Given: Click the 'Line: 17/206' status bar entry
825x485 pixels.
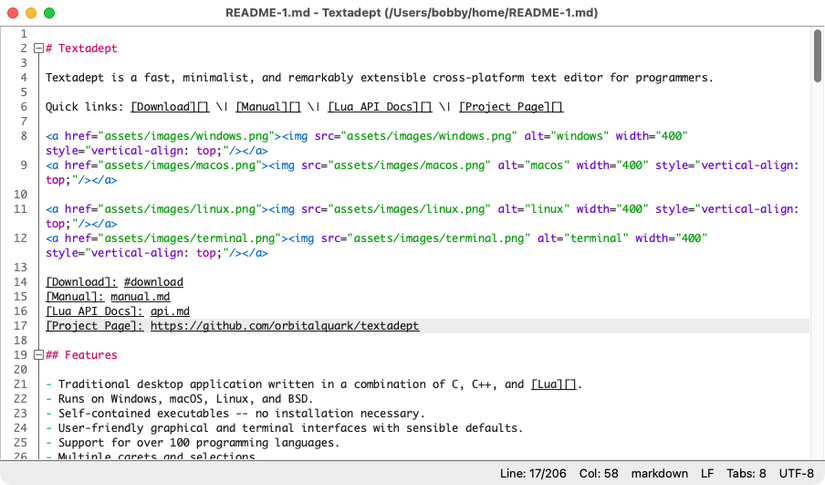Looking at the screenshot, I should 533,473.
